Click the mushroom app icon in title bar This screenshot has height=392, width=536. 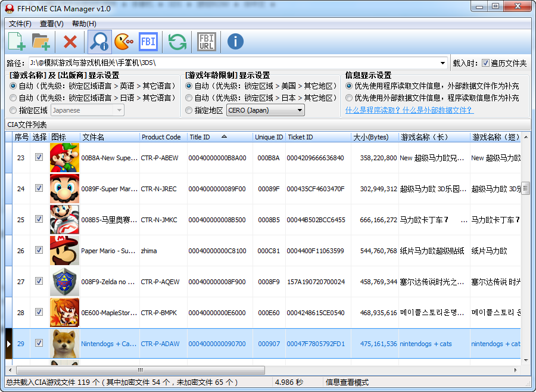[10, 8]
